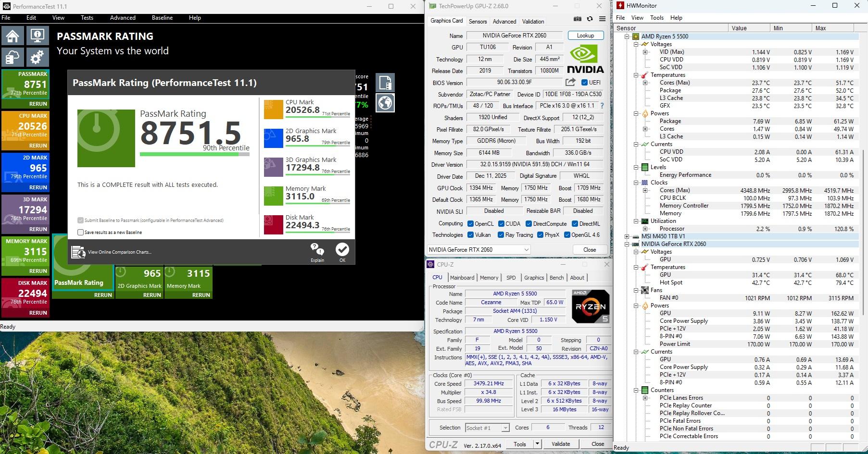868x454 pixels.
Task: Toggle the OpenCL checkbox
Action: pos(470,223)
